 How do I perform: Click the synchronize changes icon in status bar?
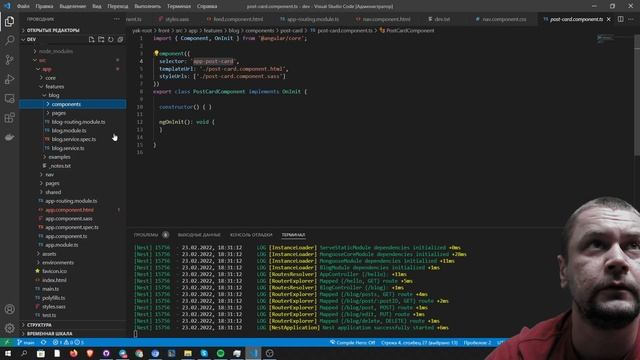(x=43, y=342)
